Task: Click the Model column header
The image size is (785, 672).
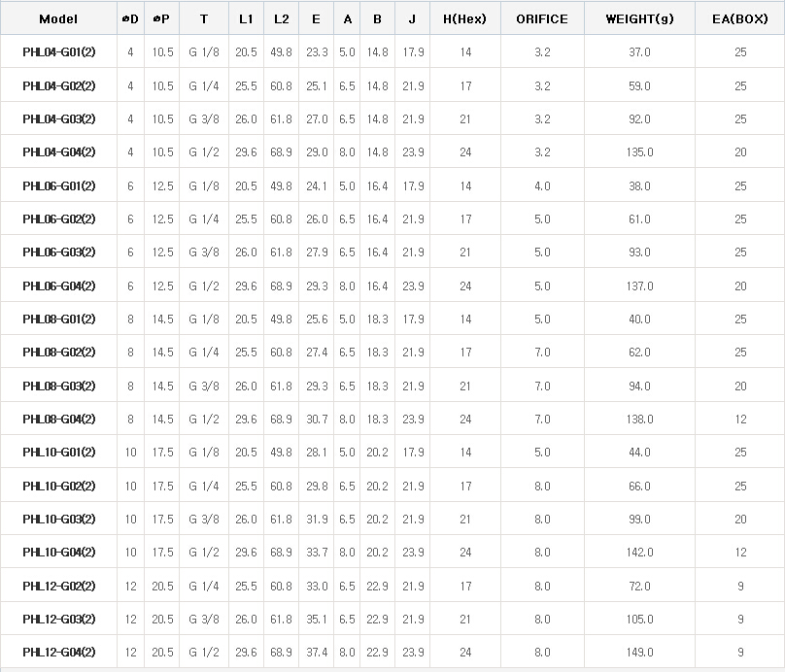Action: pos(58,19)
